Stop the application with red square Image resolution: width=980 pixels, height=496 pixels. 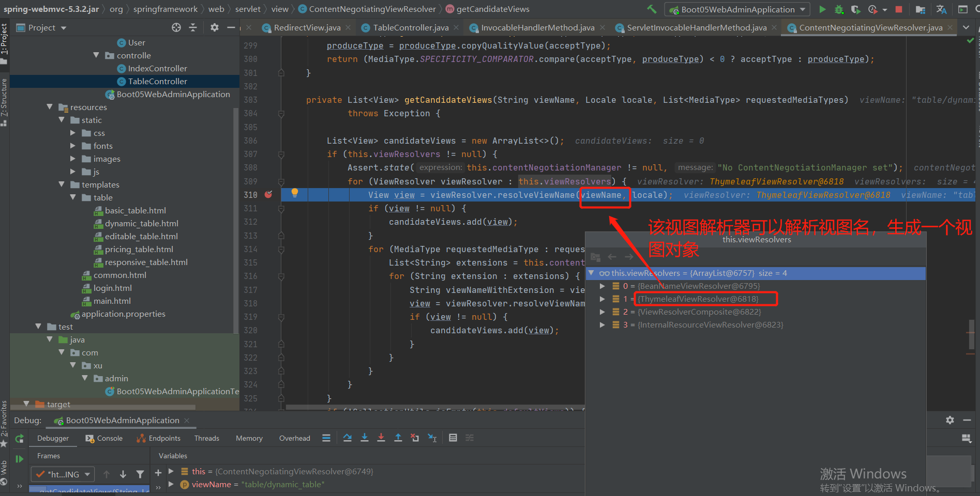[899, 9]
